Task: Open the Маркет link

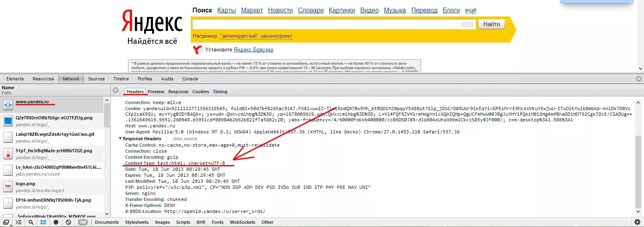Action: 252,10
